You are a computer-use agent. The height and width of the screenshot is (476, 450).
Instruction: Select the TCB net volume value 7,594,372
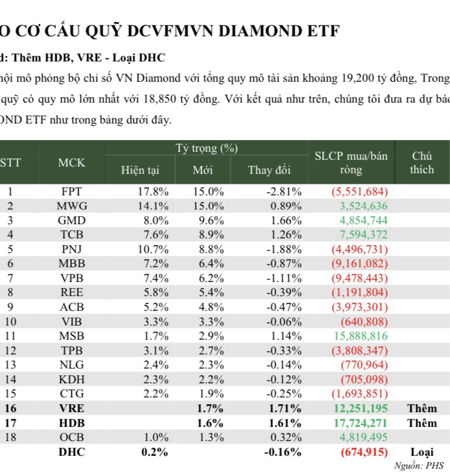coord(361,235)
